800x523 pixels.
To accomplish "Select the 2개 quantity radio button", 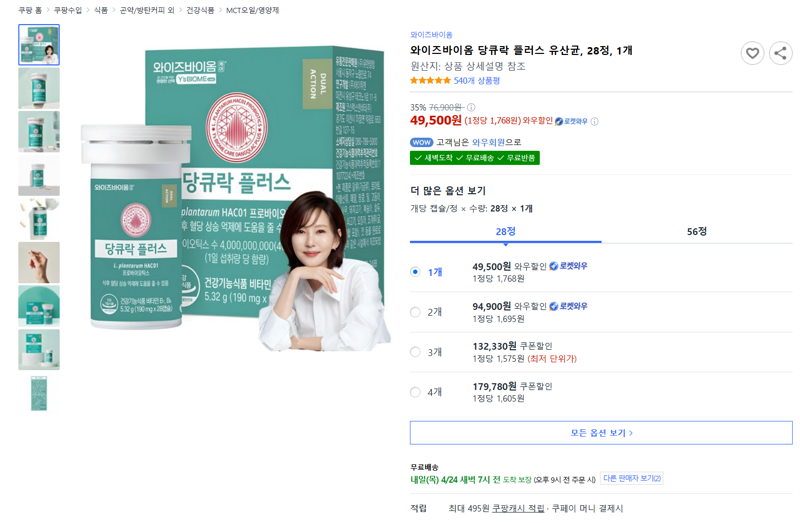I will click(x=415, y=312).
